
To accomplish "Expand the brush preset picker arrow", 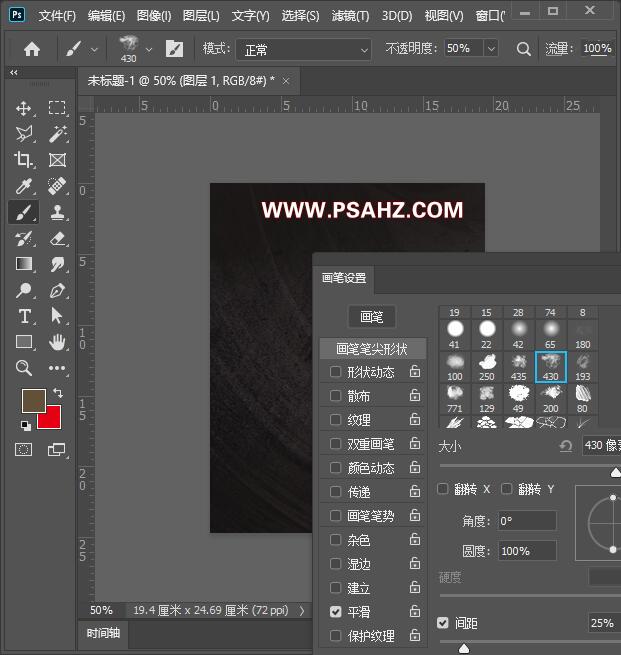I will (x=149, y=50).
